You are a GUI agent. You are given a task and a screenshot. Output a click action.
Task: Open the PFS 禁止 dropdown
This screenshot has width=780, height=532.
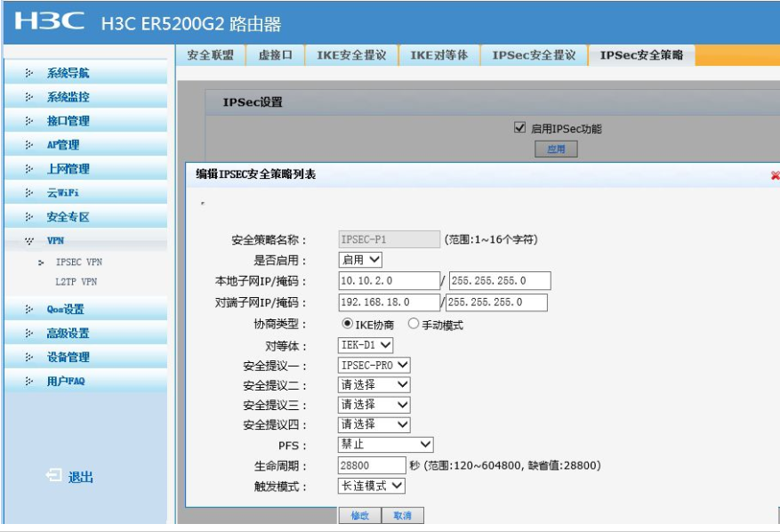(x=385, y=444)
